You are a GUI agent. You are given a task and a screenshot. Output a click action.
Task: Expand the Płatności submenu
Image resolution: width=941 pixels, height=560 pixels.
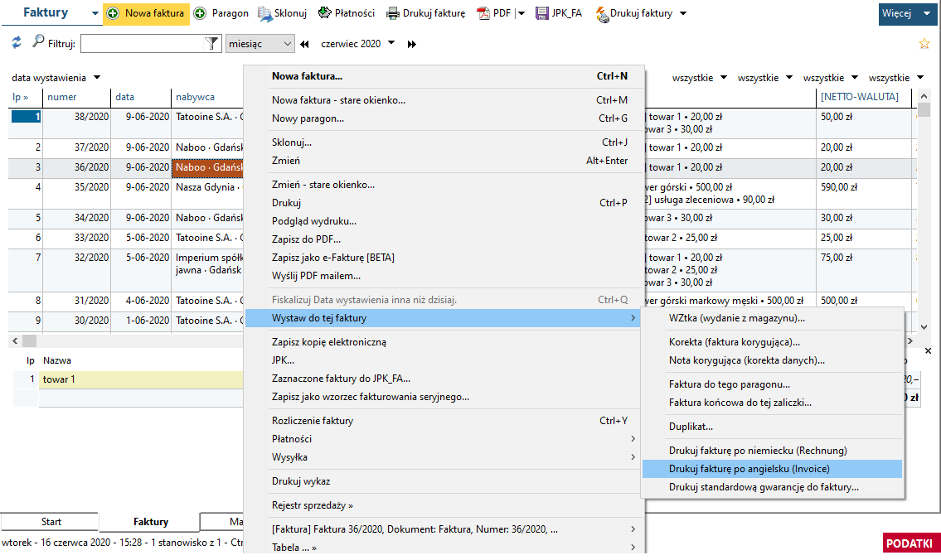444,439
